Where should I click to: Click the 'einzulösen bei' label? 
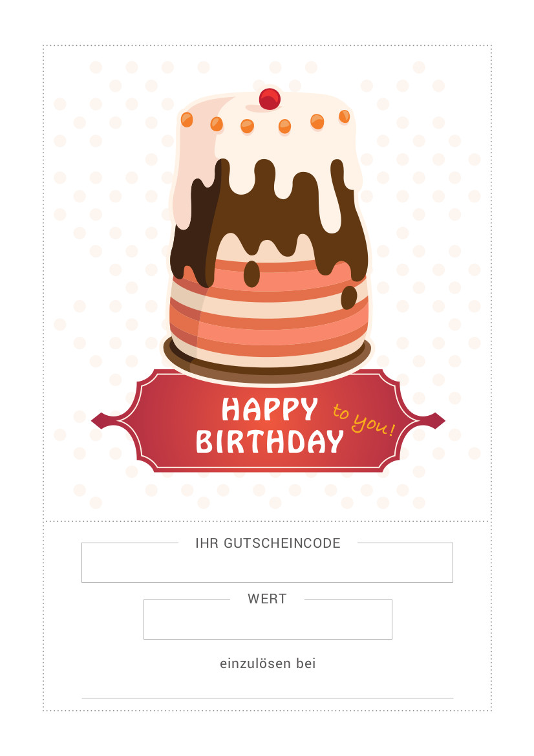pyautogui.click(x=268, y=664)
